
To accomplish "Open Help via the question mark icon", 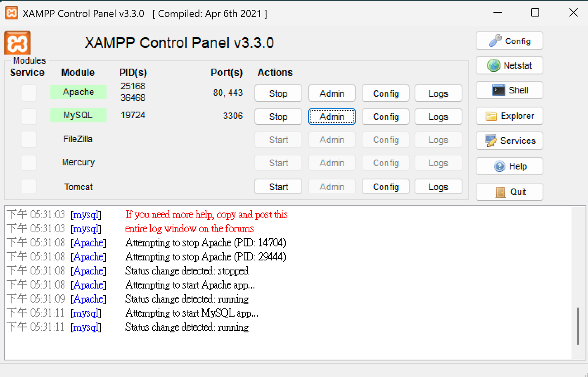I will pos(509,166).
